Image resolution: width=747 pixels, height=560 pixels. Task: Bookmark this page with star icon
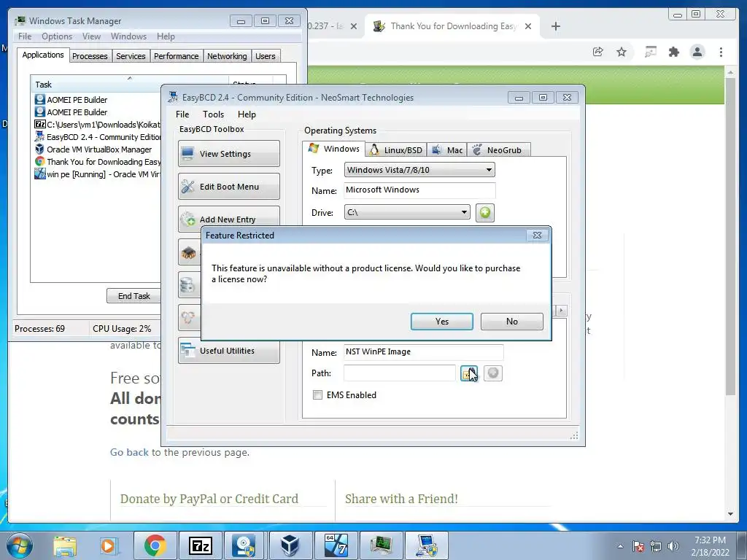(x=622, y=52)
